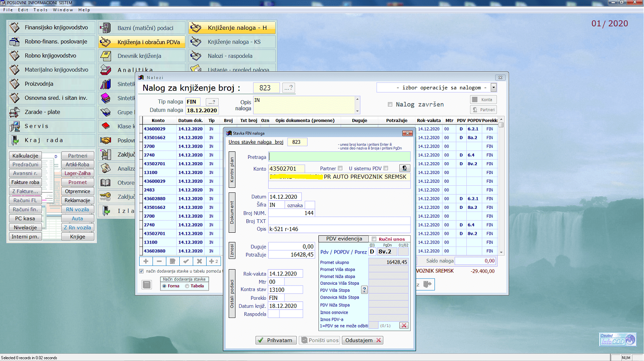
Task: Click the Datum naloga field
Action: (x=202, y=110)
